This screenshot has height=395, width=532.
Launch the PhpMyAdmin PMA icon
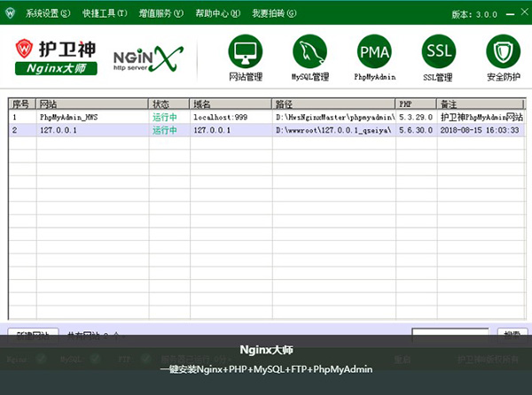374,52
